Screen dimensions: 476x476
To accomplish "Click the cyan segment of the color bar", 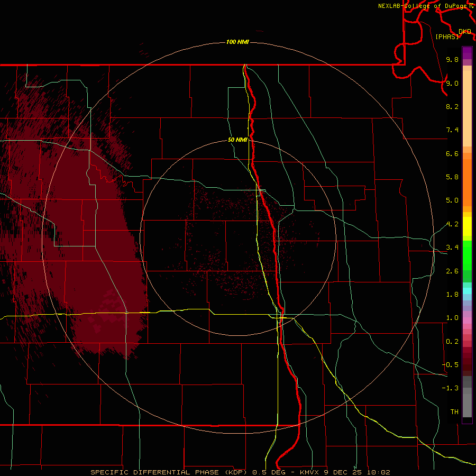I will pyautogui.click(x=467, y=291).
